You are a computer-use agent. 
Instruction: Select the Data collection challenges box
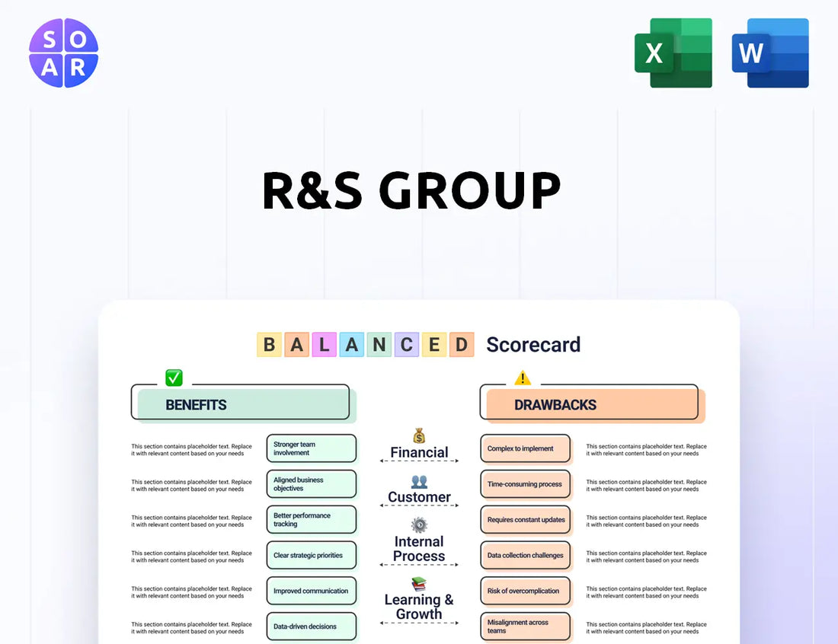coord(526,556)
